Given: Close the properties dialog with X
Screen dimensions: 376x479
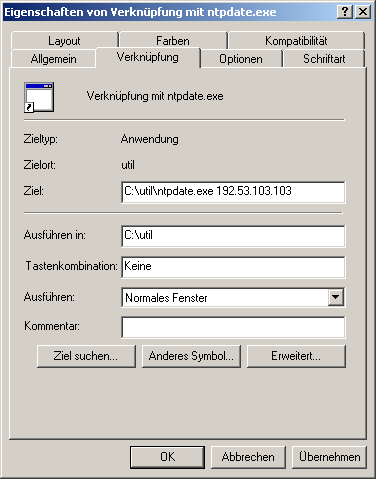Looking at the screenshot, I should point(363,12).
